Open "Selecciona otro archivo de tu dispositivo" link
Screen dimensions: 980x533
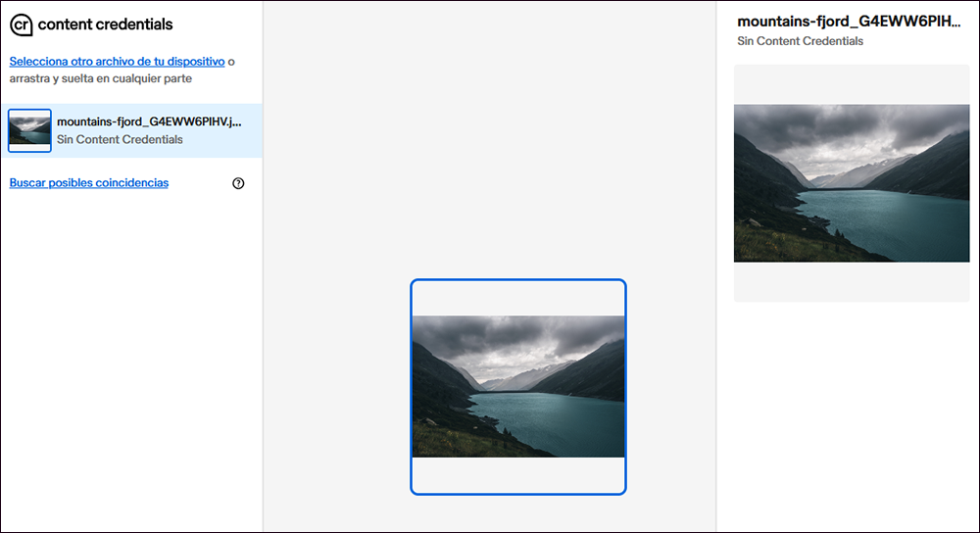117,62
